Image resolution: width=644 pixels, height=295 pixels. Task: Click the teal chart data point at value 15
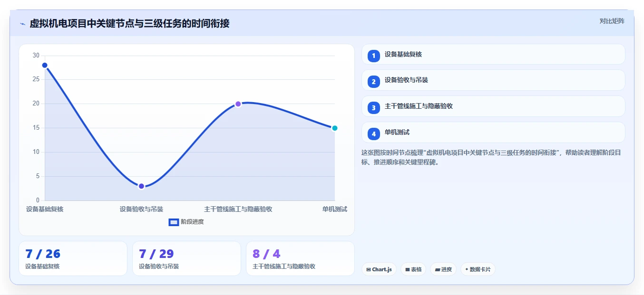[334, 128]
